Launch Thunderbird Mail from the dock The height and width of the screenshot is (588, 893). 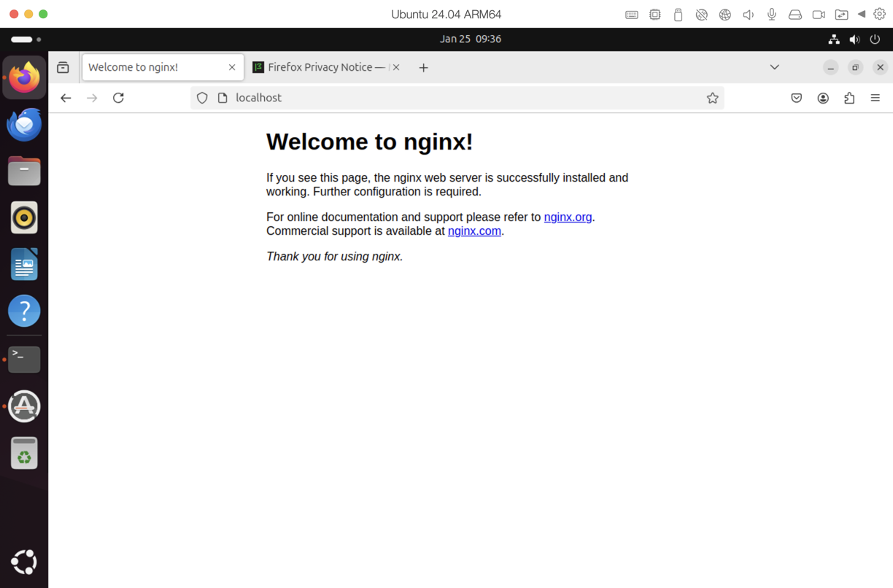click(x=24, y=124)
